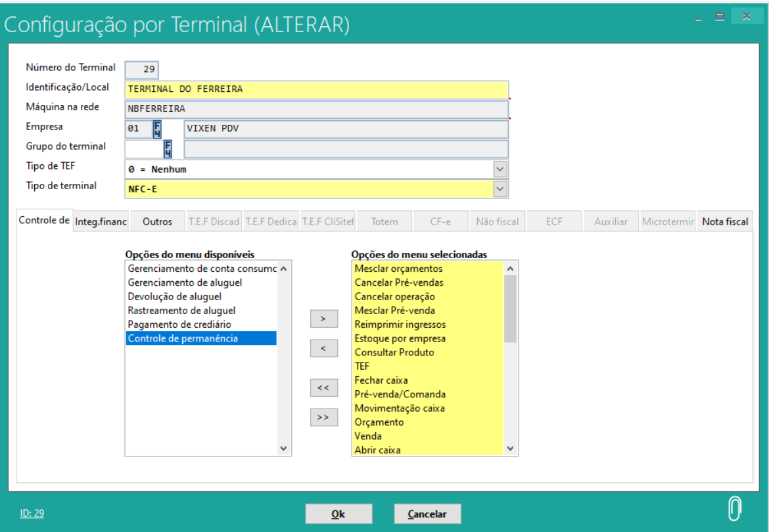This screenshot has width=769, height=532.
Task: Select Pagamento de crediário in available list
Action: click(179, 324)
